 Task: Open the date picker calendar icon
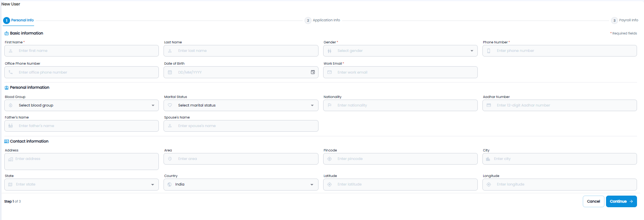click(x=313, y=72)
